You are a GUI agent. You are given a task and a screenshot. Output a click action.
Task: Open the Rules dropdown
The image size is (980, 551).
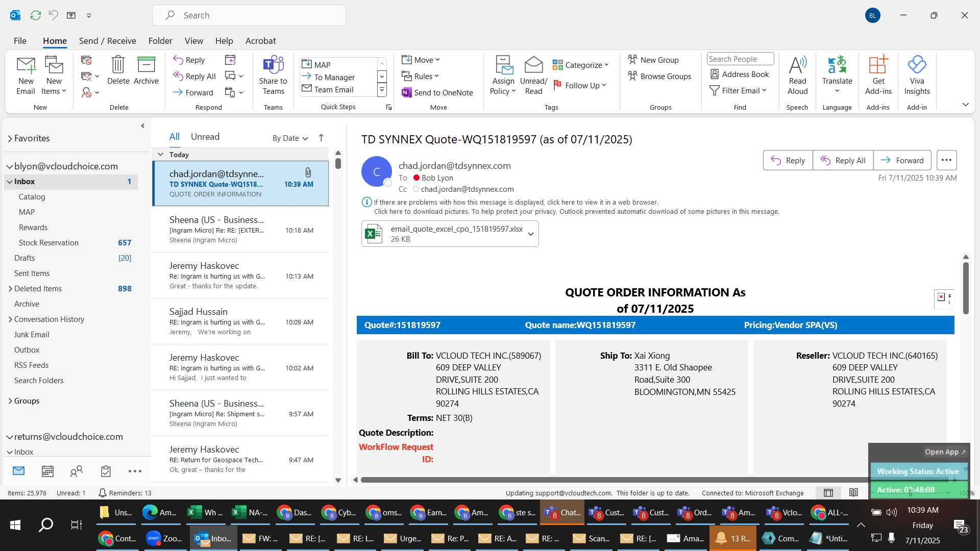point(420,76)
